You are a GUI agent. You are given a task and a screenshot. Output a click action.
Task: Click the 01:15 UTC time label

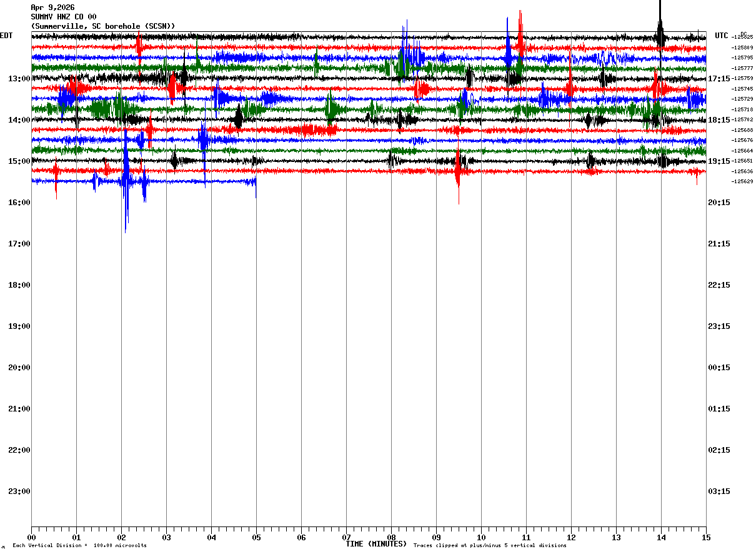(719, 409)
